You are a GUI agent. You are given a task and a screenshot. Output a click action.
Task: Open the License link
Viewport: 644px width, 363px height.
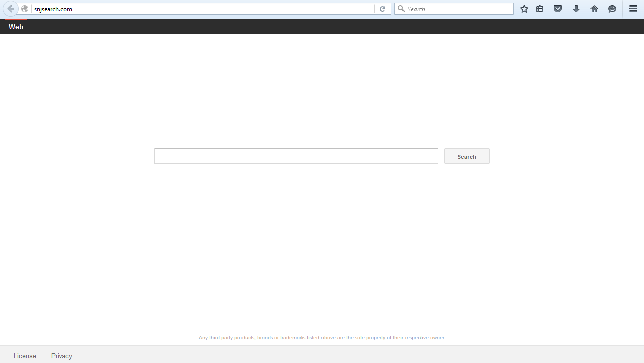click(25, 356)
